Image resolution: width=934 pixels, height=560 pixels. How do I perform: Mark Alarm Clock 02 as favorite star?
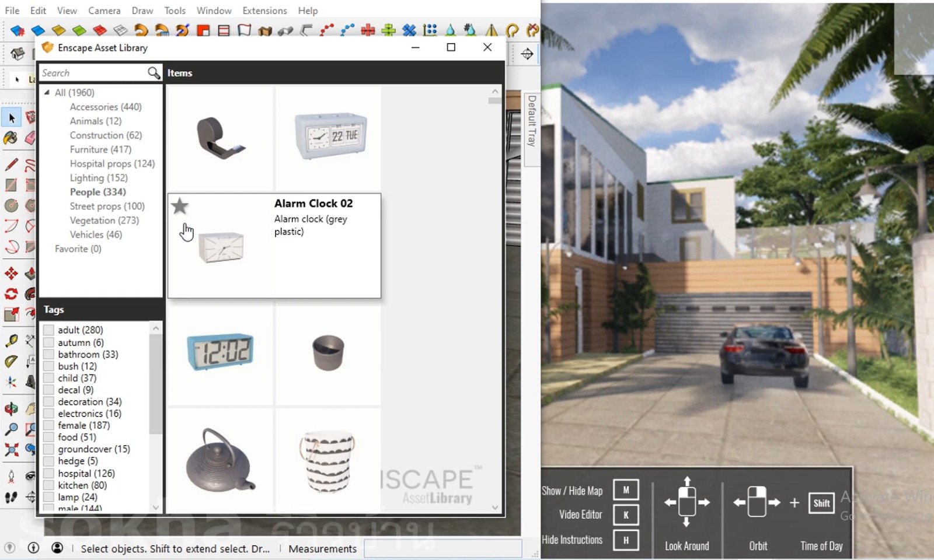[180, 205]
